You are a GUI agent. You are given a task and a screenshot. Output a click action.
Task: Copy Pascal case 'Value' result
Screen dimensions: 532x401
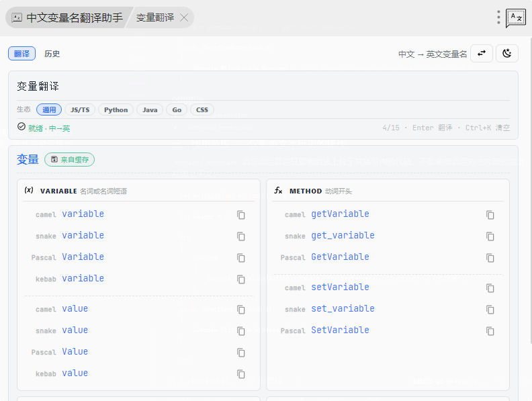[241, 353]
